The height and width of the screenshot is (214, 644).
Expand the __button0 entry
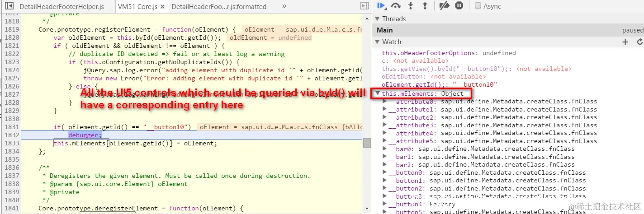tap(384, 172)
